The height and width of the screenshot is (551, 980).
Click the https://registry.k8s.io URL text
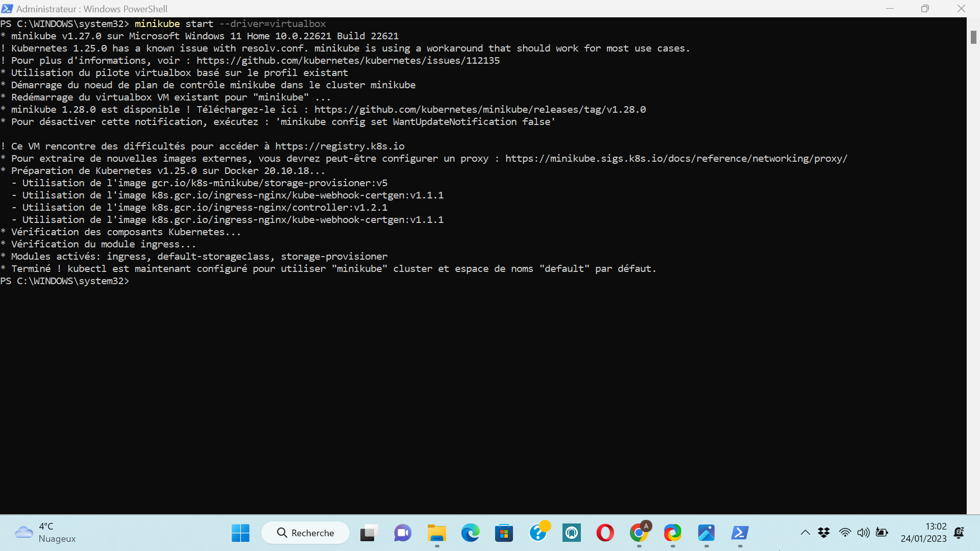[340, 146]
